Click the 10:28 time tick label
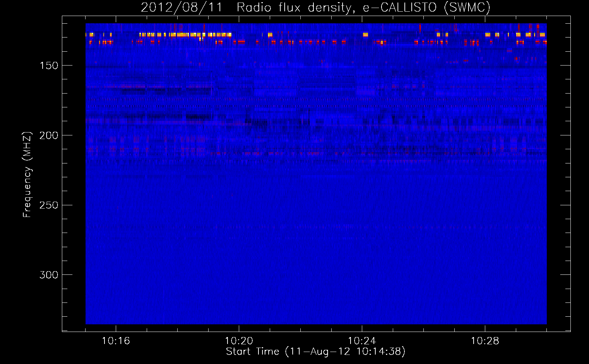 pyautogui.click(x=485, y=341)
